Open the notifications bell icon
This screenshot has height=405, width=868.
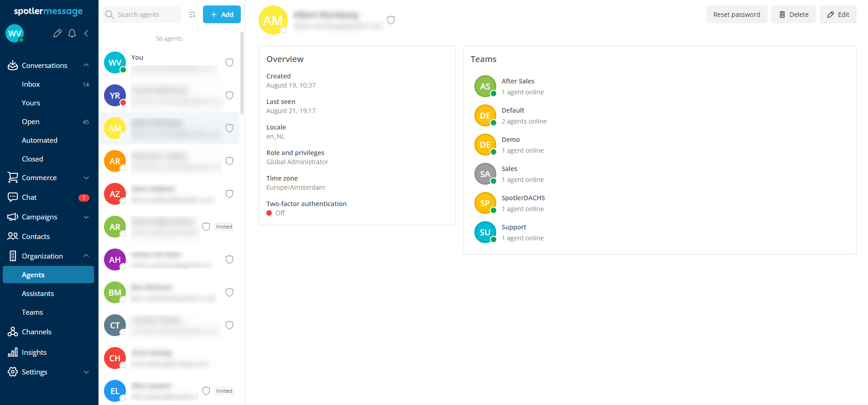click(72, 33)
